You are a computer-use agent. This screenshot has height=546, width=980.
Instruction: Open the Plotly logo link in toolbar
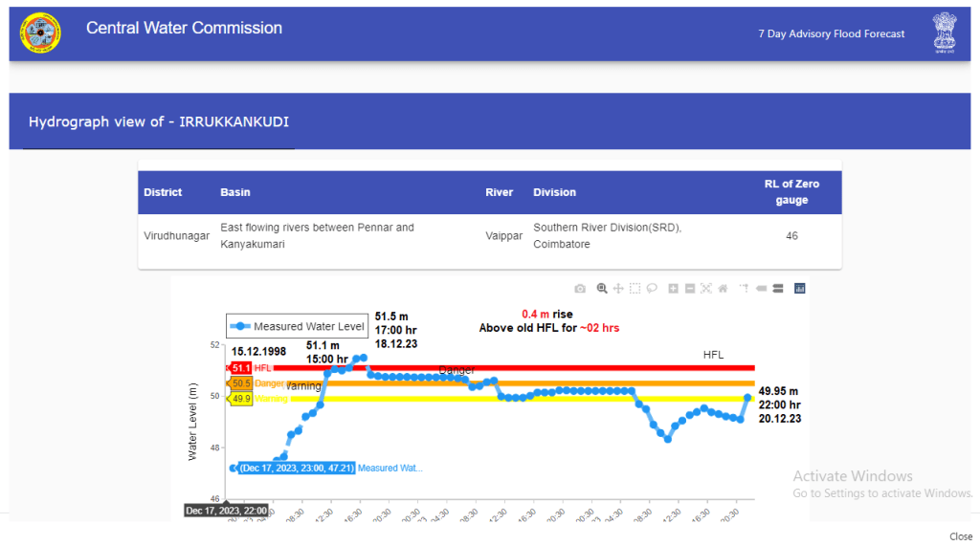[800, 289]
